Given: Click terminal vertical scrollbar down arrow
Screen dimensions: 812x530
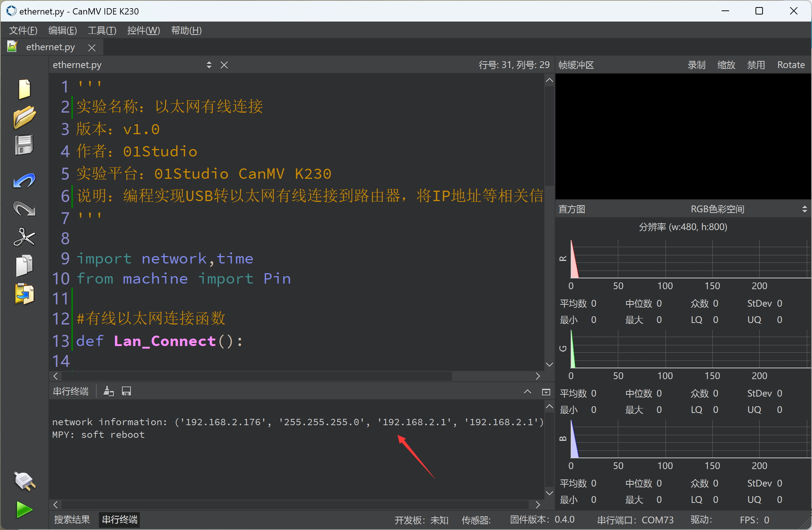Looking at the screenshot, I should point(550,493).
